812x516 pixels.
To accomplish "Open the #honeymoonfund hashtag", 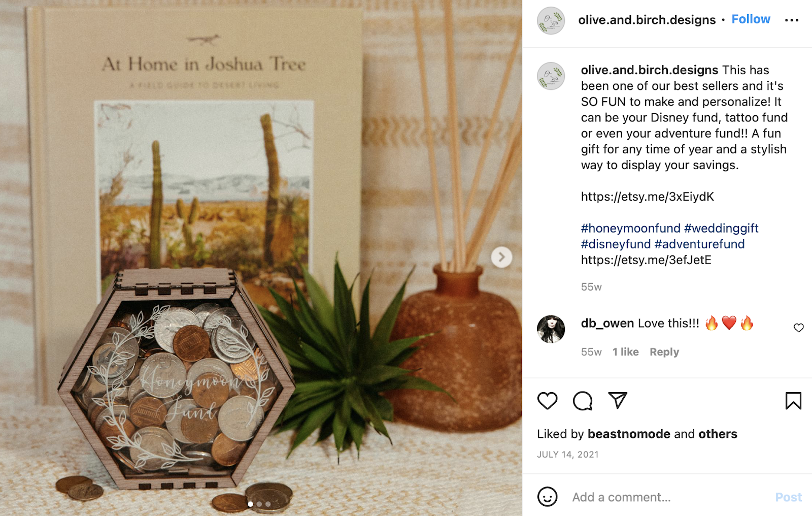I will (630, 229).
